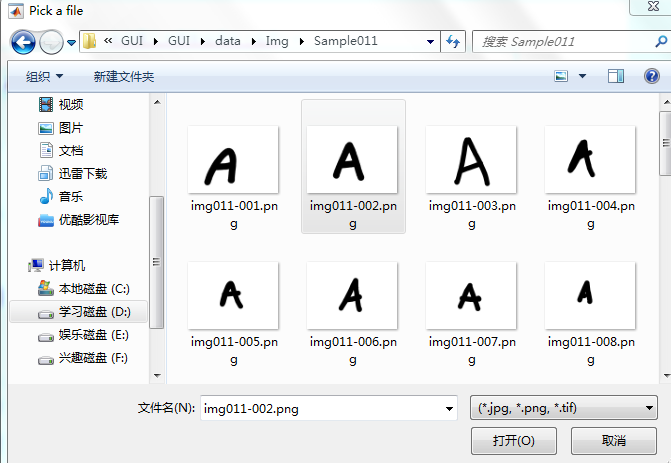Screen dimensions: 671x463
Task: Open the 视频 library in sidebar
Action: click(x=70, y=105)
